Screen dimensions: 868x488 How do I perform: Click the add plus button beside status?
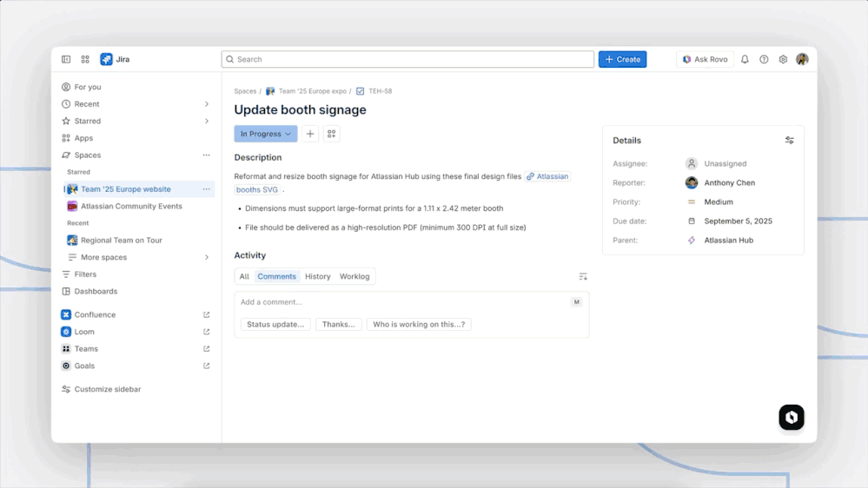pyautogui.click(x=310, y=134)
